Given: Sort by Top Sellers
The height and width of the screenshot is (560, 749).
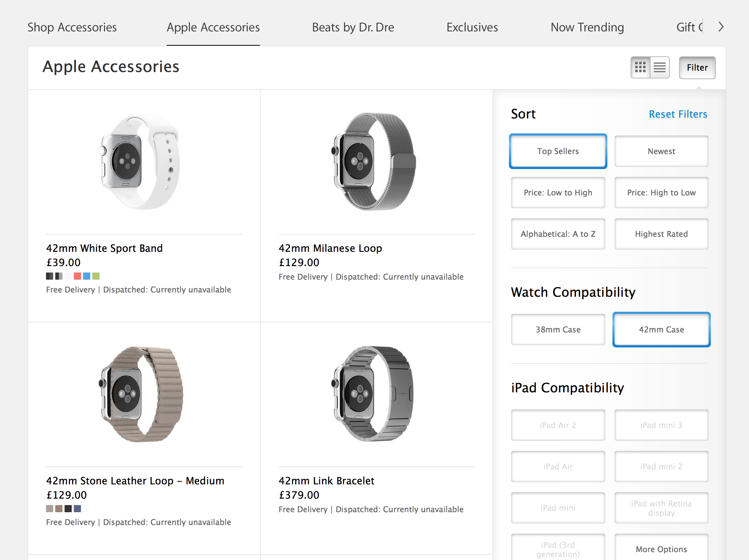Looking at the screenshot, I should click(x=558, y=151).
